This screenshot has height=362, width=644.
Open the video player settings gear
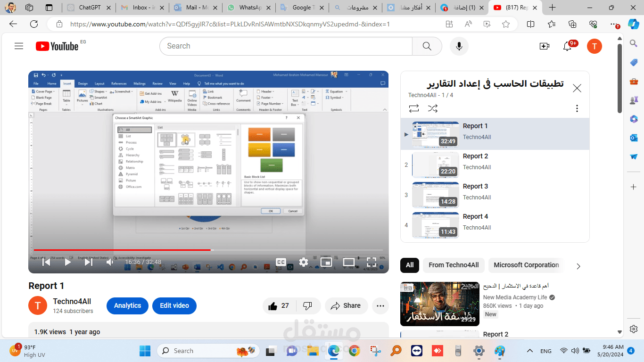click(x=304, y=262)
